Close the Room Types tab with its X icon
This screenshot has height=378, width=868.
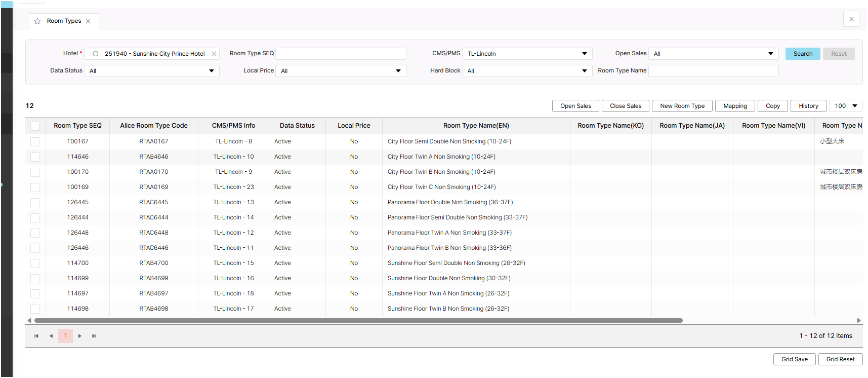[88, 21]
